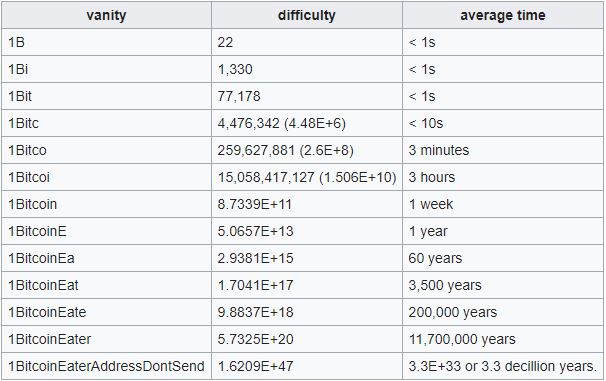Click the 5.7325E+20 difficulty cell
This screenshot has width=606, height=381.
(307, 339)
